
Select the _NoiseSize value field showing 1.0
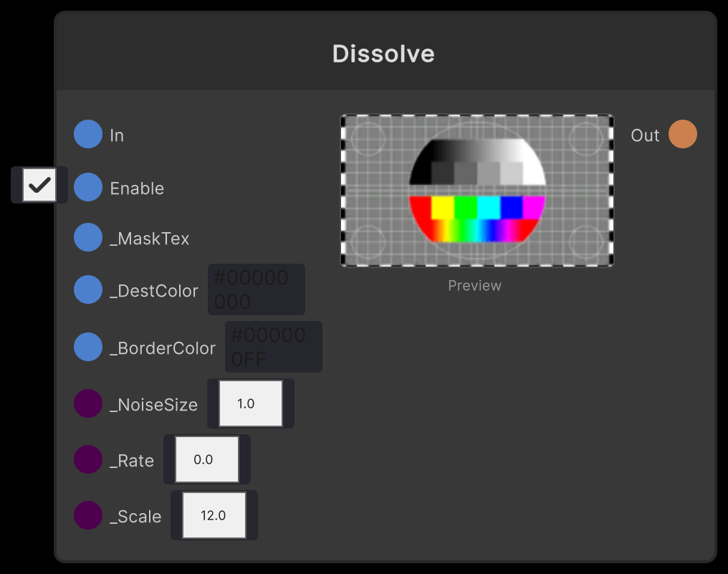249,403
